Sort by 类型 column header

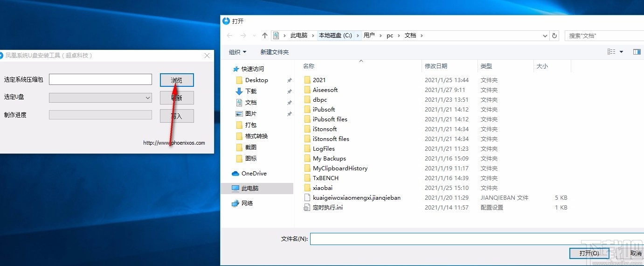486,66
